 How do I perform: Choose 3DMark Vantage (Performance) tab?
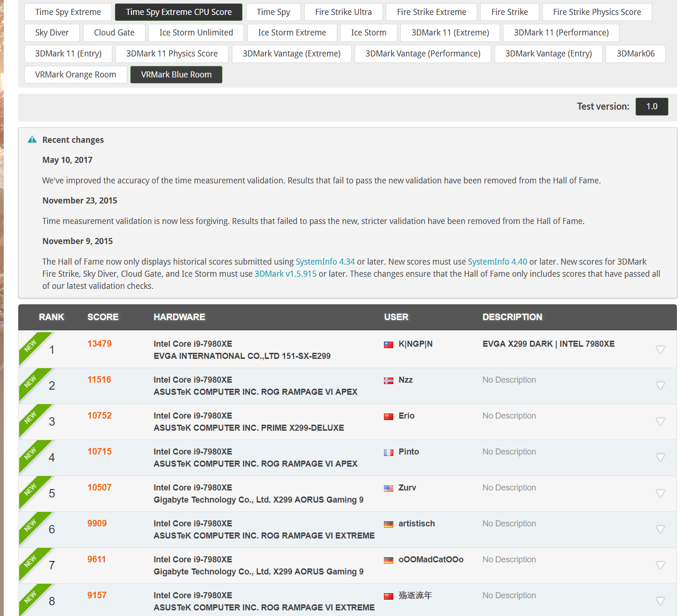pos(423,54)
